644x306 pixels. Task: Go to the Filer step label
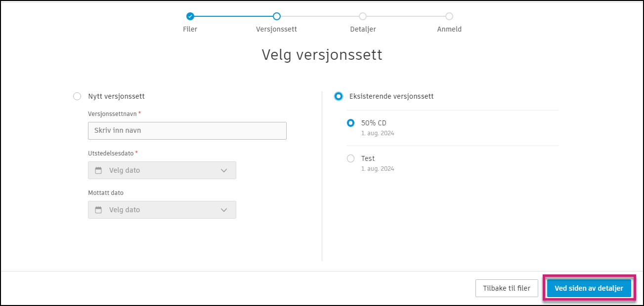point(190,29)
